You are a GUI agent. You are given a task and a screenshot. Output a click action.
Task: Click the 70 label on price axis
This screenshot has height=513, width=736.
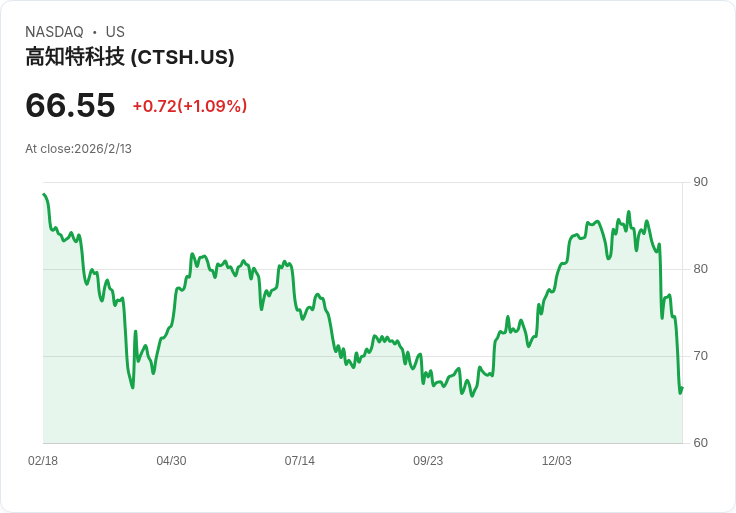[x=700, y=356]
